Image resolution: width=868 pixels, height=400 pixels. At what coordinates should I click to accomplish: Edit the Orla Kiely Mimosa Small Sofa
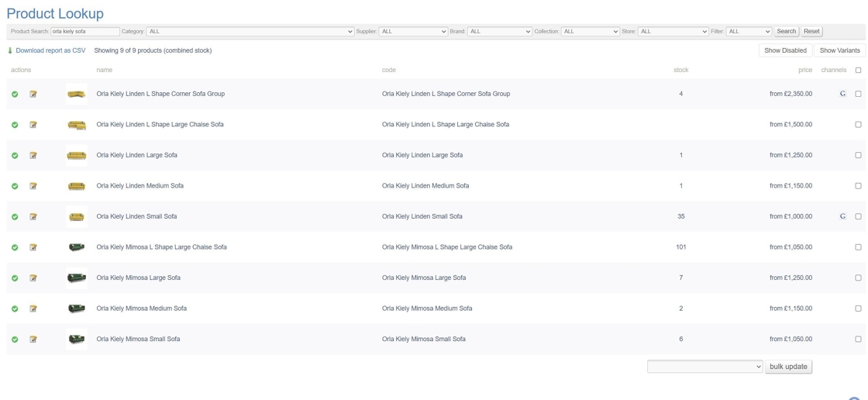[x=33, y=339]
